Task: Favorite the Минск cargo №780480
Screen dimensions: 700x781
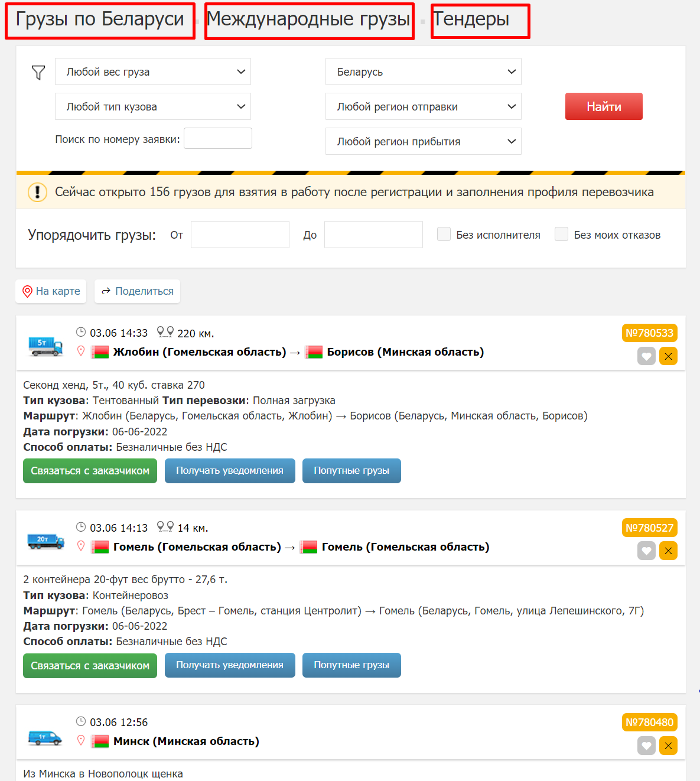Action: 646,746
